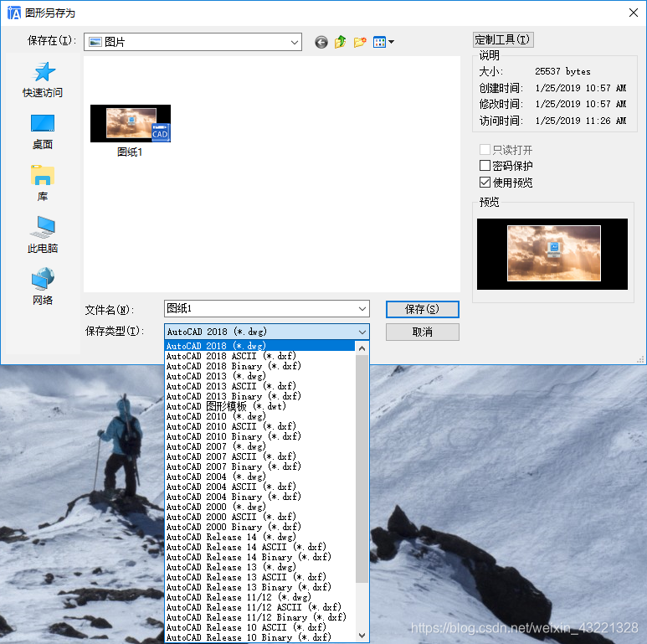
Task: Select AutoCAD 2013 ASCII (*.dxf) option
Action: 260,386
